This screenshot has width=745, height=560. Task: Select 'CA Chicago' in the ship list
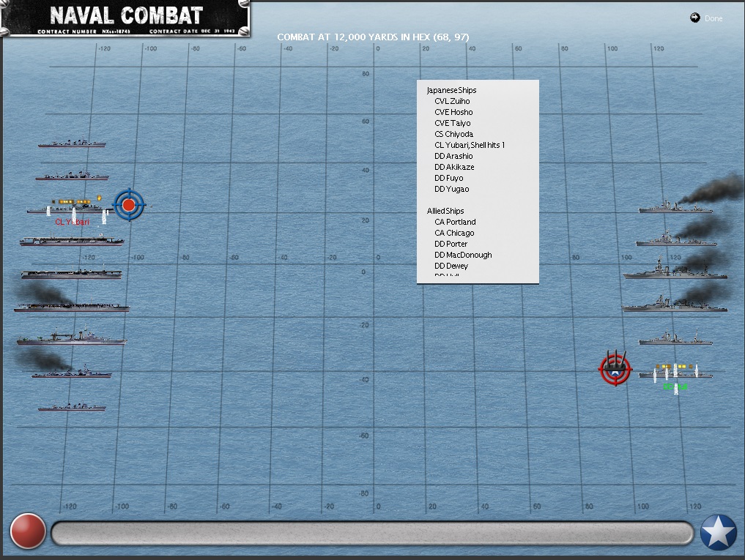point(454,233)
